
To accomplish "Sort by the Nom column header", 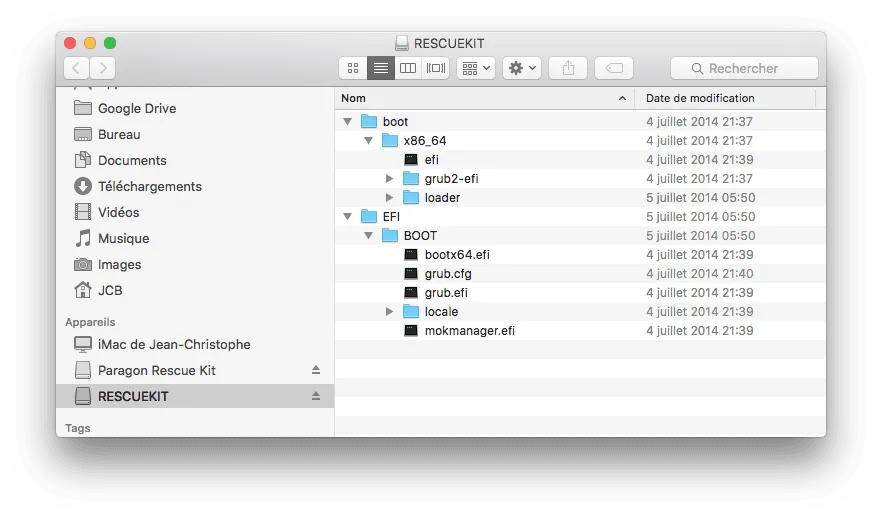I will pos(484,98).
